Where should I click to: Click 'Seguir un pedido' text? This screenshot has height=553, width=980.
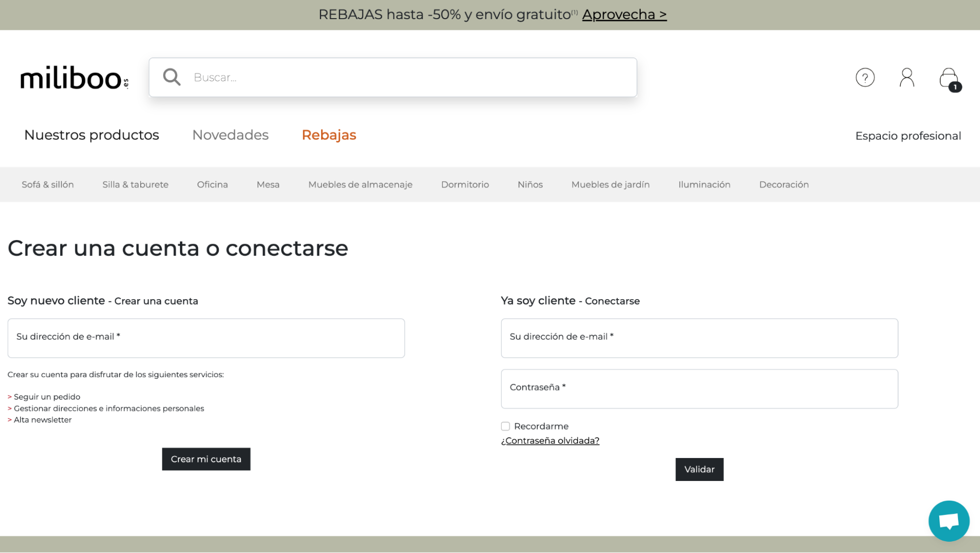coord(47,397)
